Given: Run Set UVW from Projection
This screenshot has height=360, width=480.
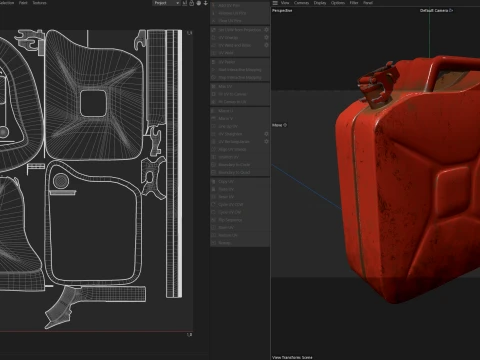Looking at the screenshot, I should coord(237,30).
